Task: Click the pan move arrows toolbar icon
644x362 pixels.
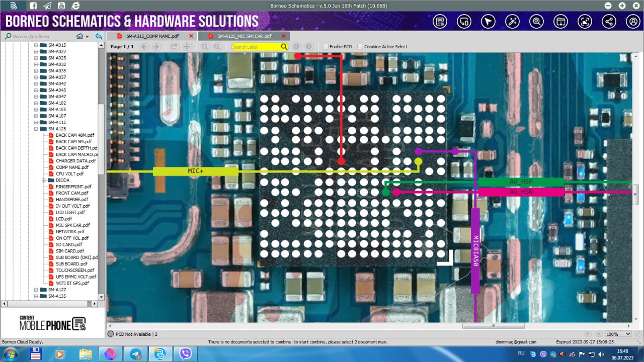Action: [187, 47]
